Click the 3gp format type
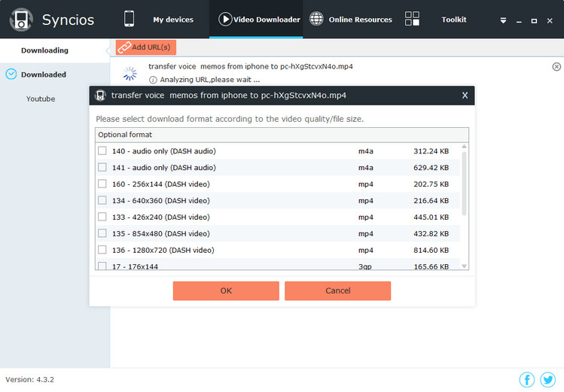This screenshot has width=564, height=392. [365, 267]
